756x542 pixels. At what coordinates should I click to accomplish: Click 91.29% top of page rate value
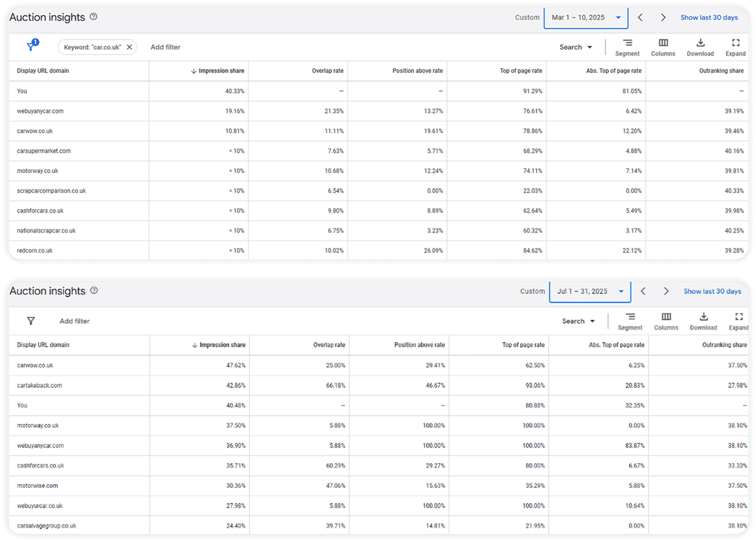click(532, 91)
